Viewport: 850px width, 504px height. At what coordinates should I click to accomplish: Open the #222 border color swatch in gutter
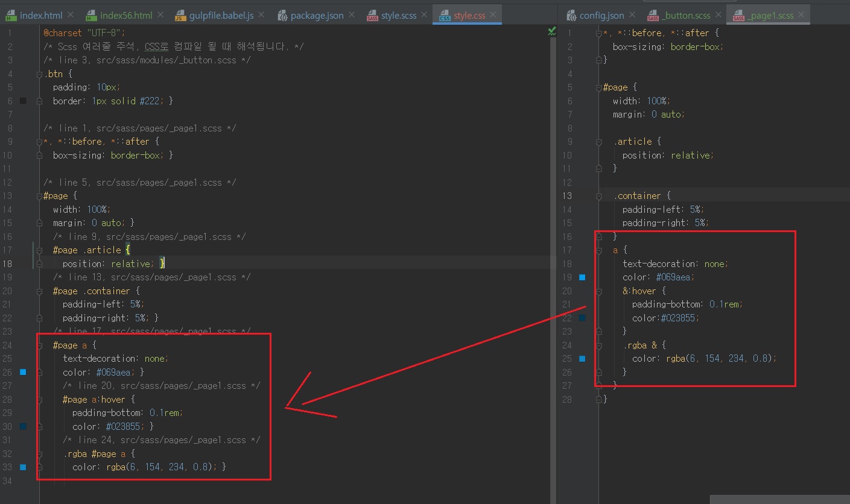(x=23, y=101)
